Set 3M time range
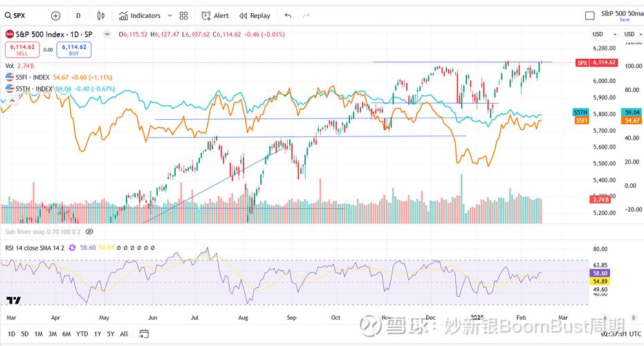Image resolution: width=644 pixels, height=346 pixels. tap(53, 334)
